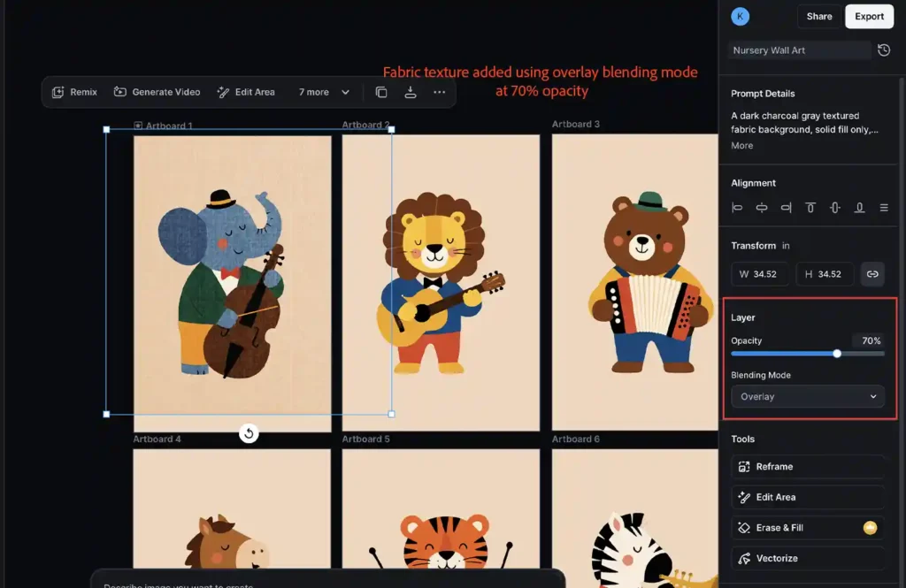906x588 pixels.
Task: Edit the Nursery Wall Art project name field
Action: point(800,50)
